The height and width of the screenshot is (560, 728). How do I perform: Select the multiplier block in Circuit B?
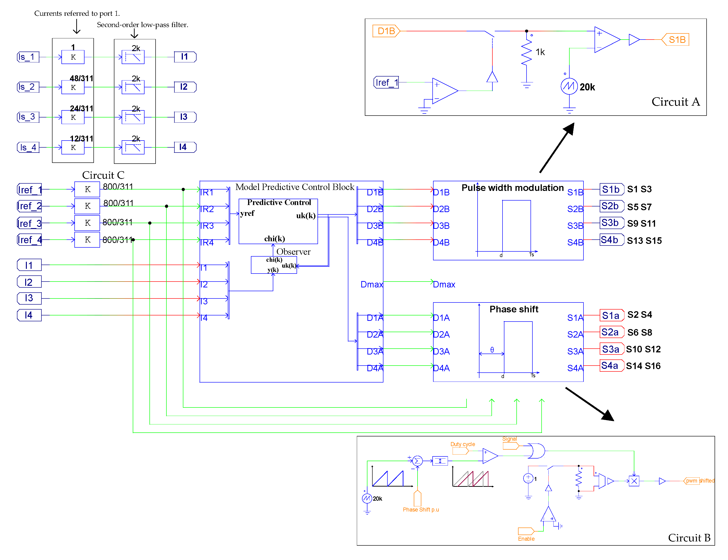(x=634, y=481)
